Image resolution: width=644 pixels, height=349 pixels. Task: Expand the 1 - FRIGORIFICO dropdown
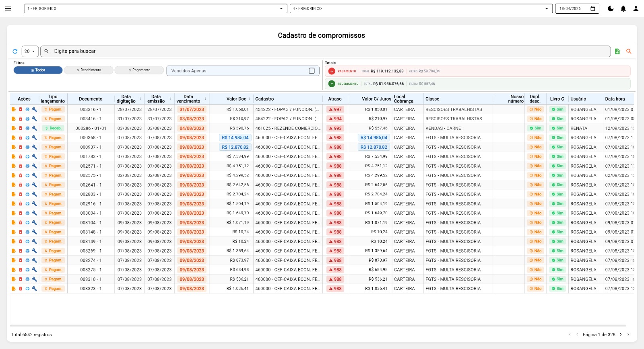pos(156,8)
